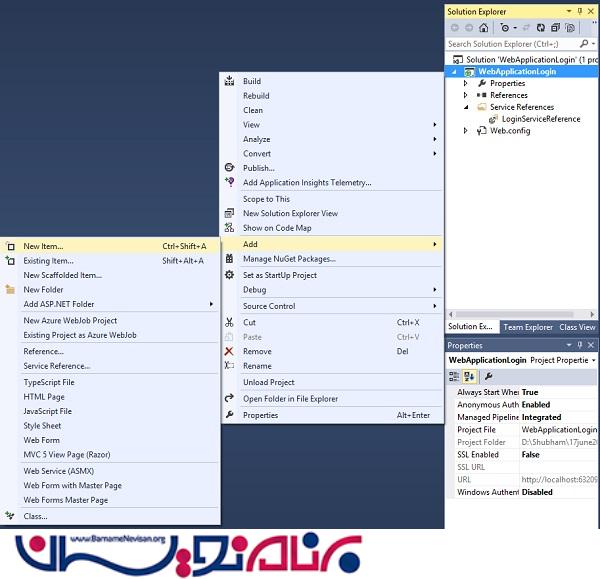Viewport: 600px width, 579px height.
Task: Pin the Properties panel
Action: click(580, 345)
